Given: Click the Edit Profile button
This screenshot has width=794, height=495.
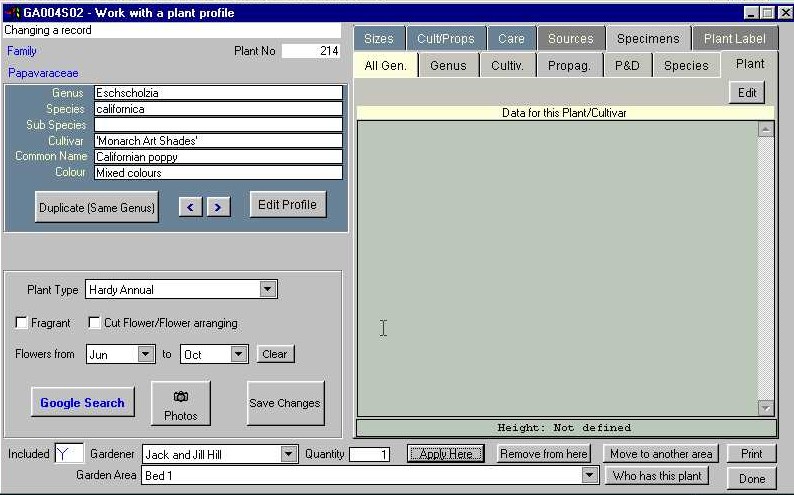Looking at the screenshot, I should pyautogui.click(x=287, y=205).
